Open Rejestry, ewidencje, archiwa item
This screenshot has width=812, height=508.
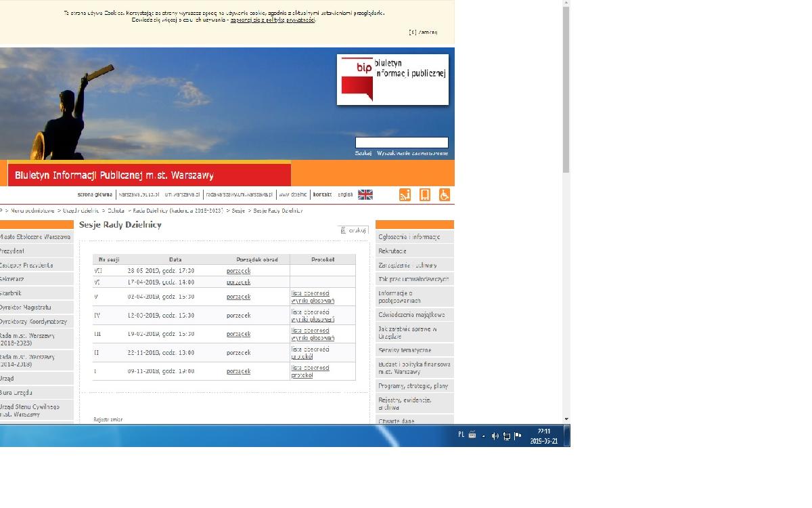[x=414, y=404]
